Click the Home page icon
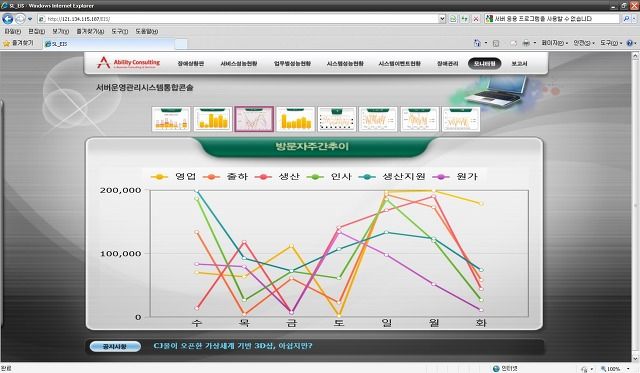This screenshot has width=640, height=373. click(477, 43)
